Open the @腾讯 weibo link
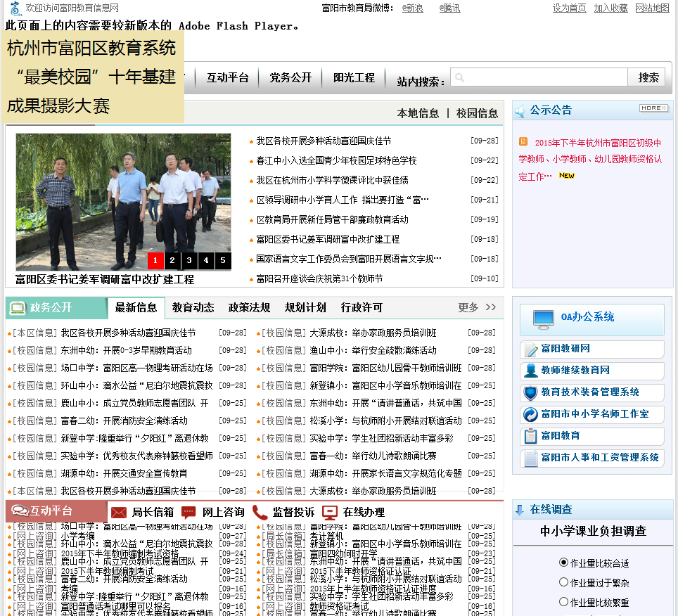 click(x=449, y=8)
